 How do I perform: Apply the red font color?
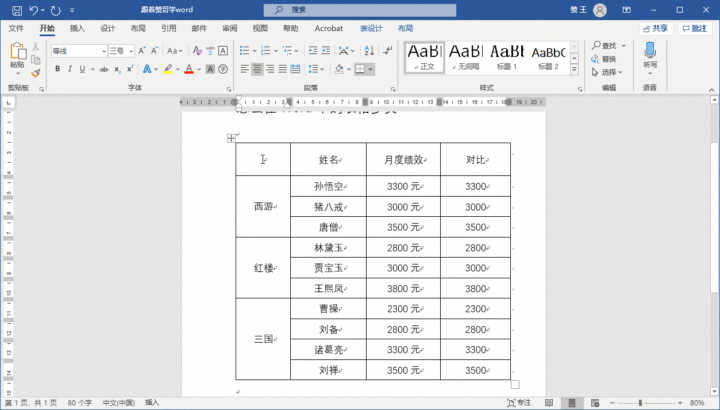click(x=189, y=69)
